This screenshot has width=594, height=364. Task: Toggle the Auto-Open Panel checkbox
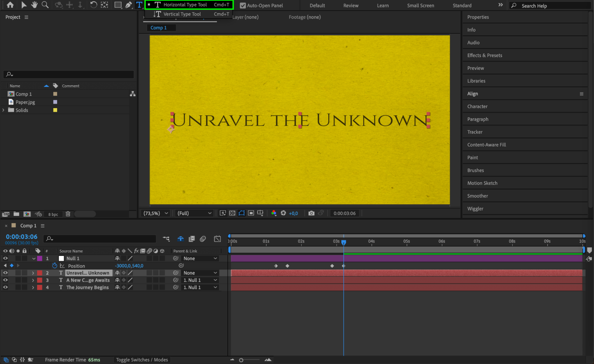pyautogui.click(x=243, y=5)
